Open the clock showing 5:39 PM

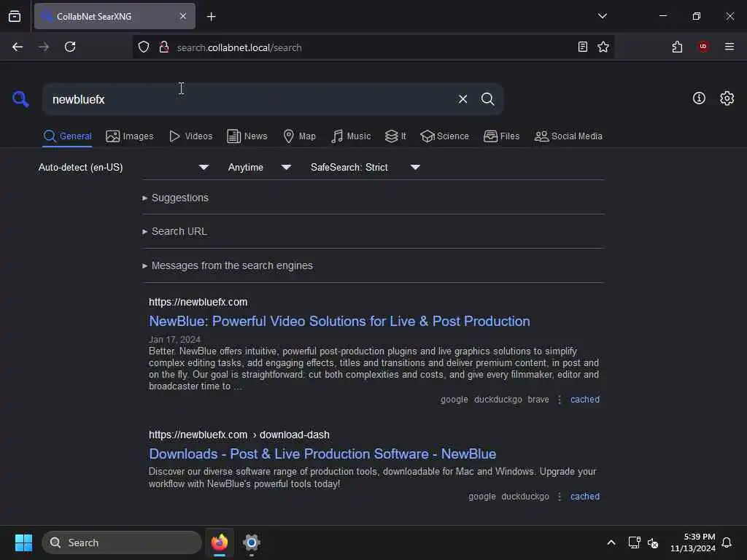tap(693, 542)
